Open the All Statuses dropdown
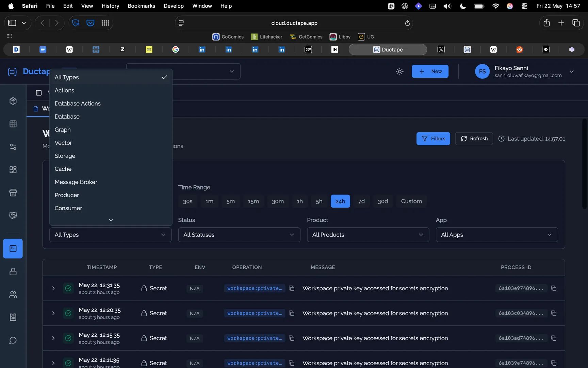Viewport: 588px width, 368px height. pos(239,235)
